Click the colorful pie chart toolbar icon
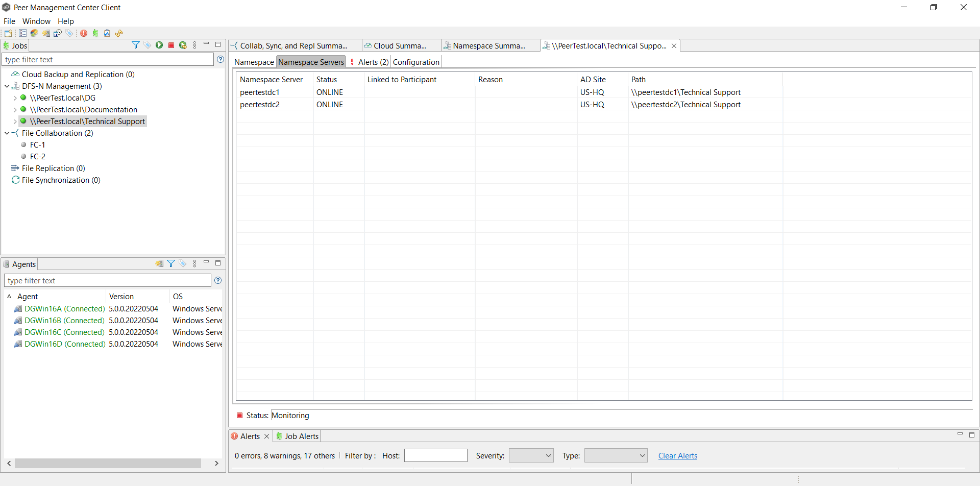Image resolution: width=980 pixels, height=486 pixels. point(34,33)
